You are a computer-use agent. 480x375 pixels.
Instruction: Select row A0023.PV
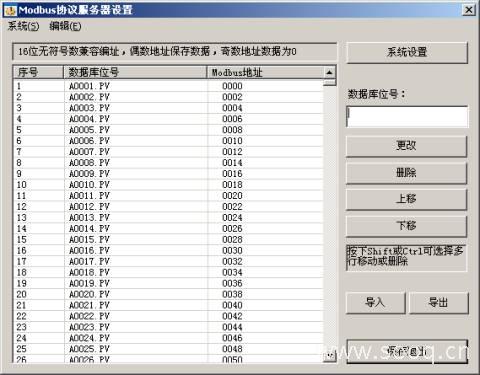pos(168,328)
